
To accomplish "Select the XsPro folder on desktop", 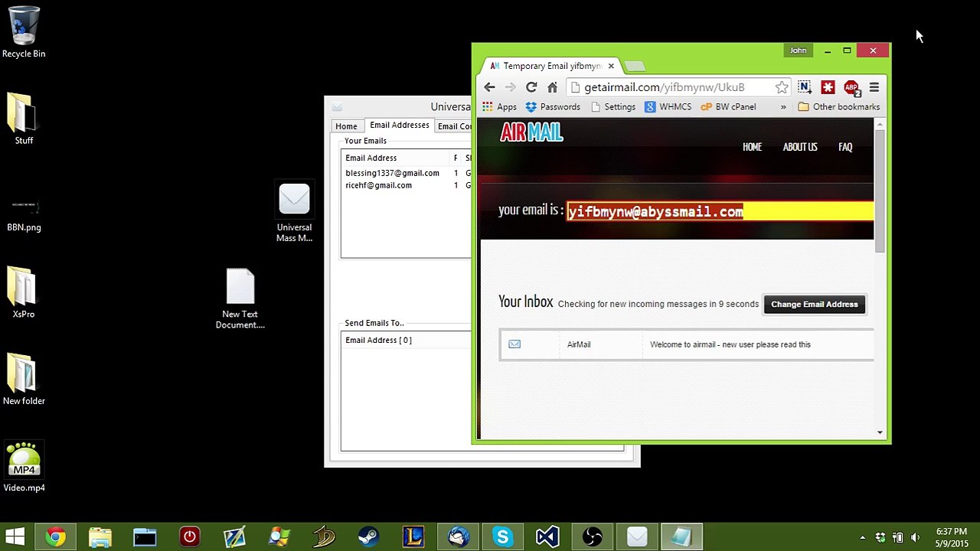I will pyautogui.click(x=24, y=292).
